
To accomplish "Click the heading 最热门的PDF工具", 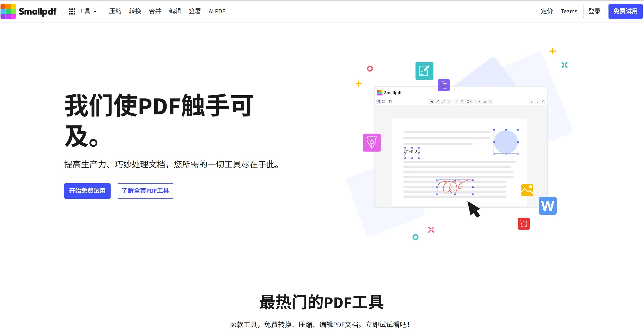I will [x=322, y=302].
